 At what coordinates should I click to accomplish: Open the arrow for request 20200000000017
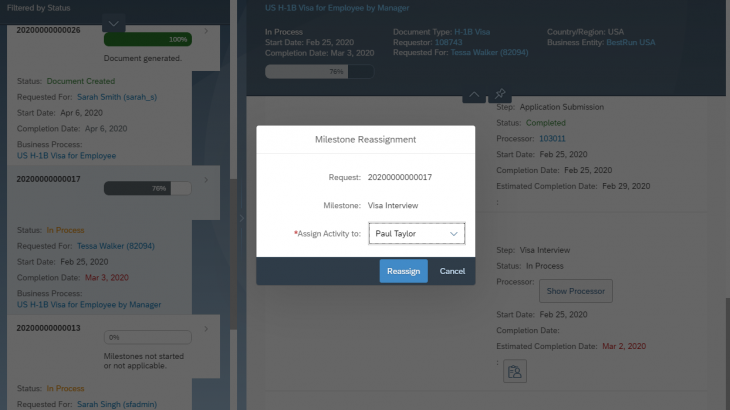(206, 180)
